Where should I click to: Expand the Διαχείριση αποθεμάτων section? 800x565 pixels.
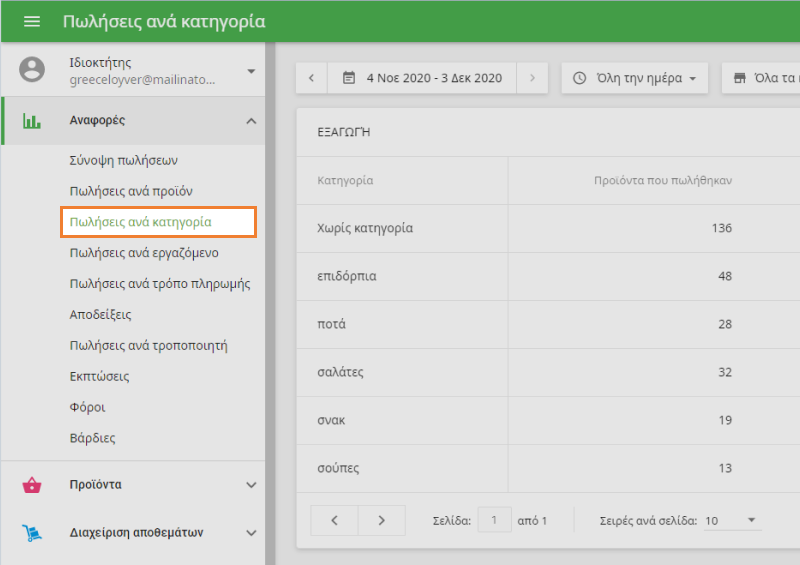click(x=251, y=532)
